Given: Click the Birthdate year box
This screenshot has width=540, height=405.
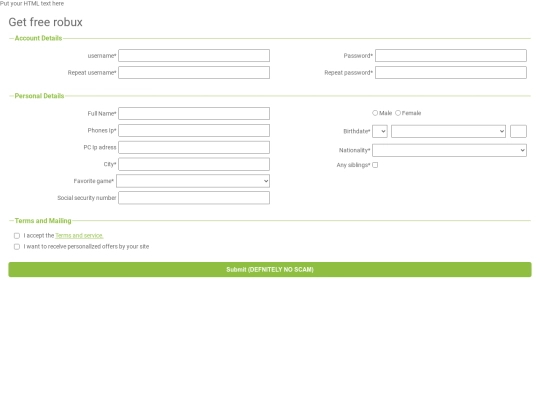Looking at the screenshot, I should point(518,131).
